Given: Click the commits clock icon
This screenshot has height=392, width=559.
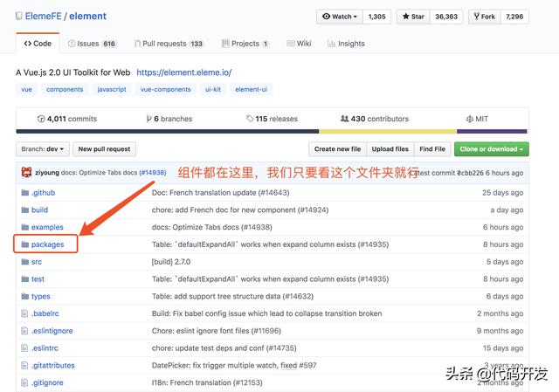Looking at the screenshot, I should pos(41,119).
